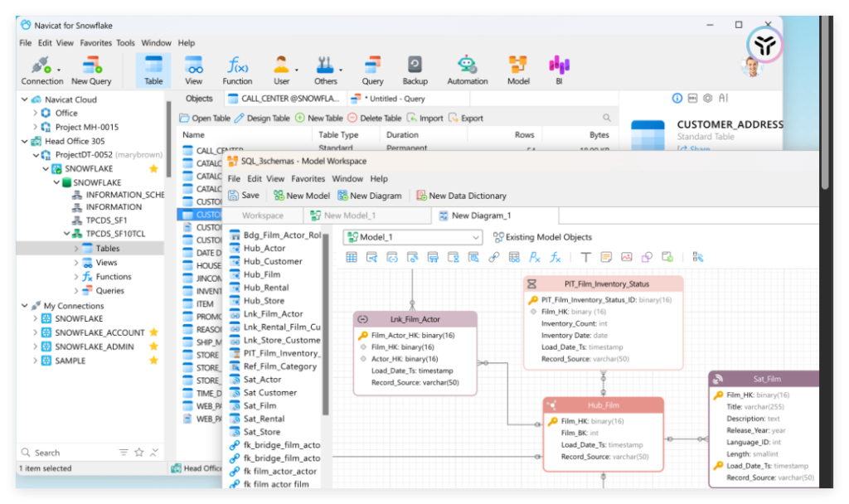Screen dimensions: 849x504
Task: Switch to the Objects tab
Action: pos(199,99)
